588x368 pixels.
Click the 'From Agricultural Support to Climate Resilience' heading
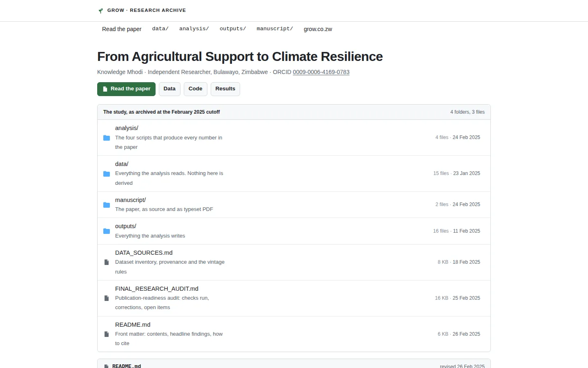[240, 56]
